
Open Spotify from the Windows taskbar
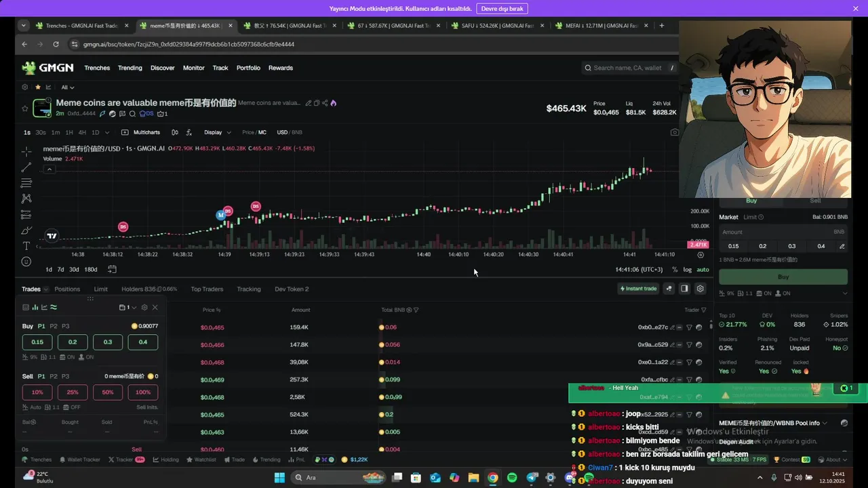512,478
